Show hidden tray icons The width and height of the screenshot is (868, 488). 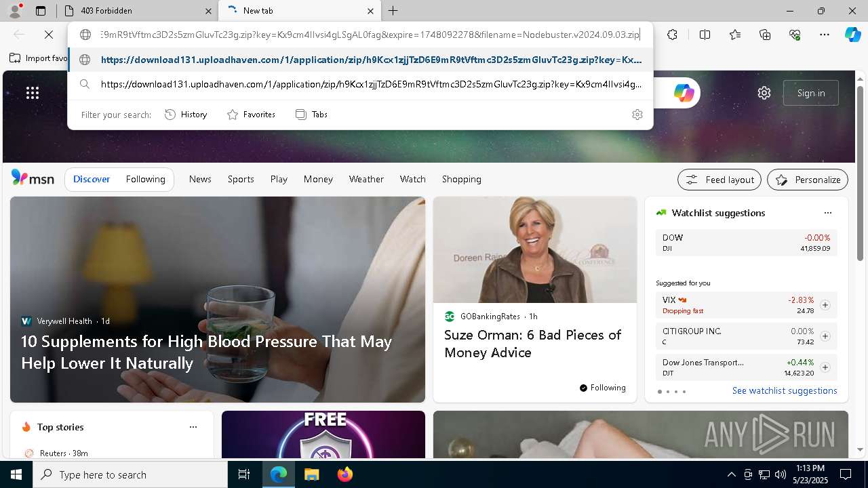point(731,474)
